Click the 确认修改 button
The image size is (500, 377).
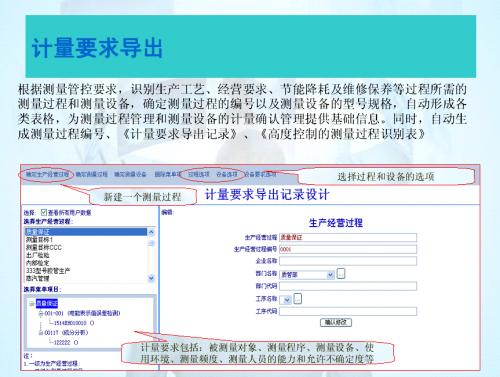tap(336, 322)
